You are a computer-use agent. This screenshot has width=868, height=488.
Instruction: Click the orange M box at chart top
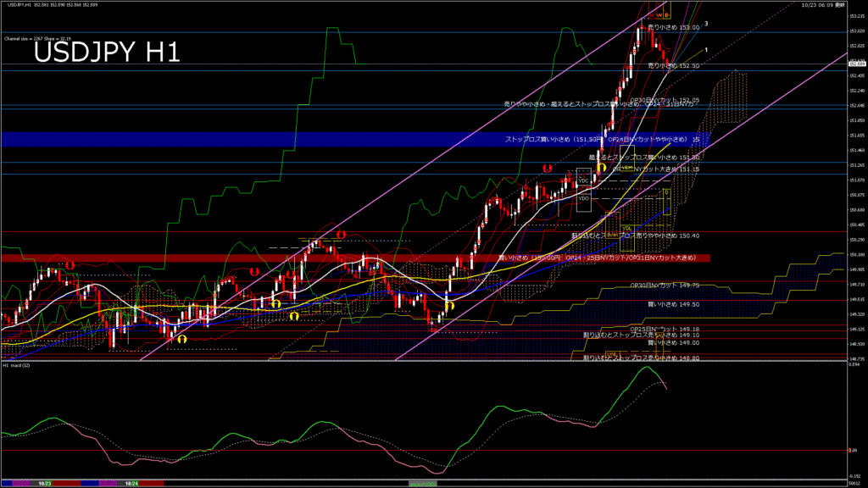(651, 15)
